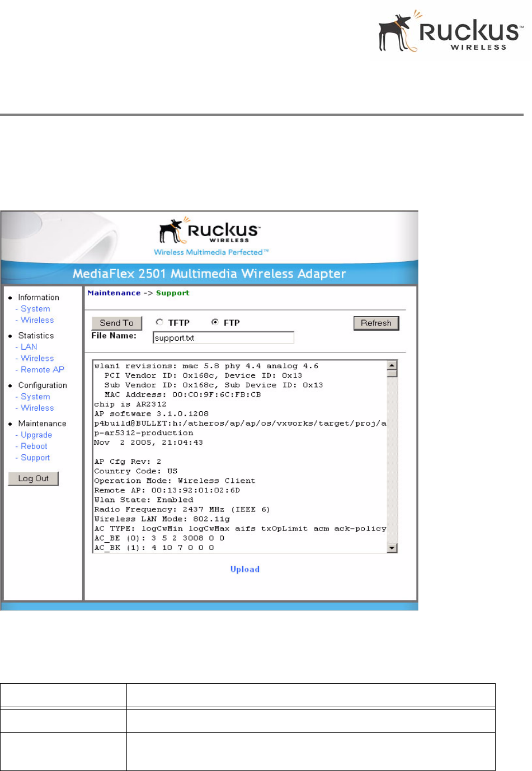Click the 'wlan1 revisions' log line
Image resolution: width=532 pixels, height=771 pixels.
pos(206,366)
